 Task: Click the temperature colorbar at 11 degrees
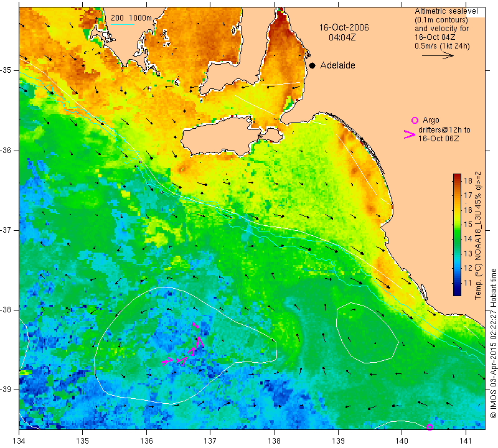click(x=457, y=282)
